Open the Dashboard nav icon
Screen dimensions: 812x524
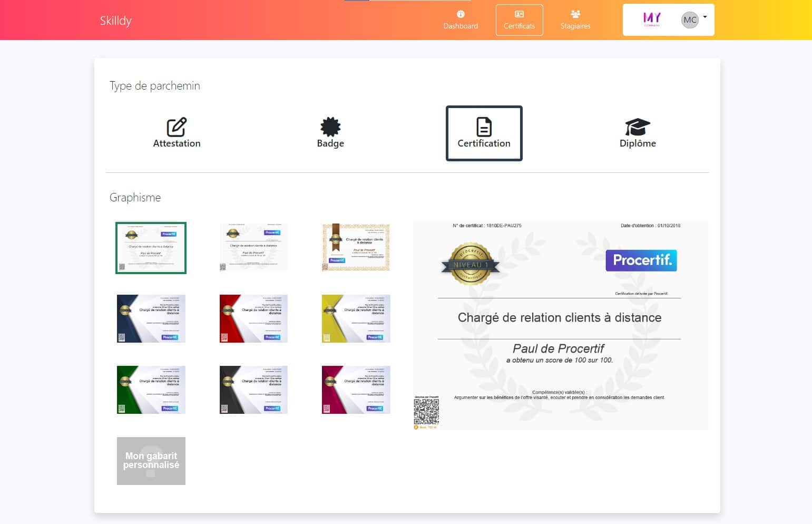461,14
